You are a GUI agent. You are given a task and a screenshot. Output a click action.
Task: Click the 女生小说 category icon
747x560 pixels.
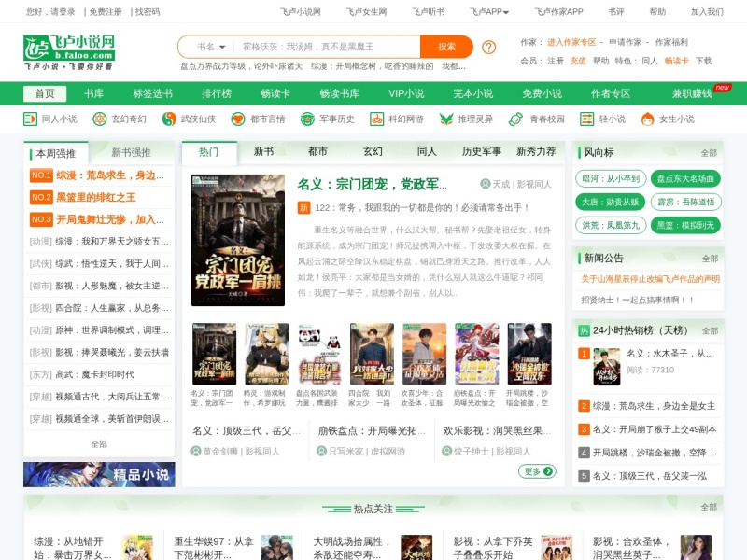tap(647, 119)
